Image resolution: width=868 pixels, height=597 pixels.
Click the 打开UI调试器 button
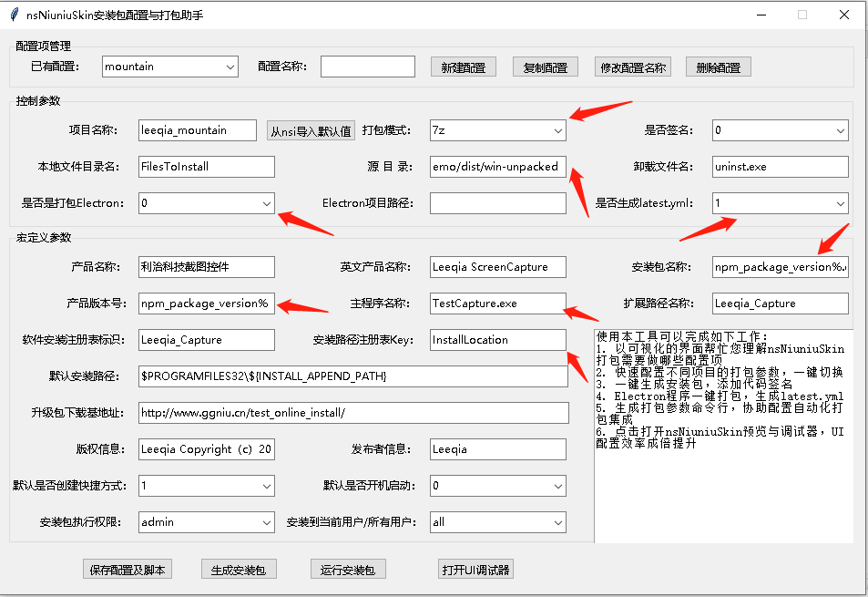(x=476, y=570)
